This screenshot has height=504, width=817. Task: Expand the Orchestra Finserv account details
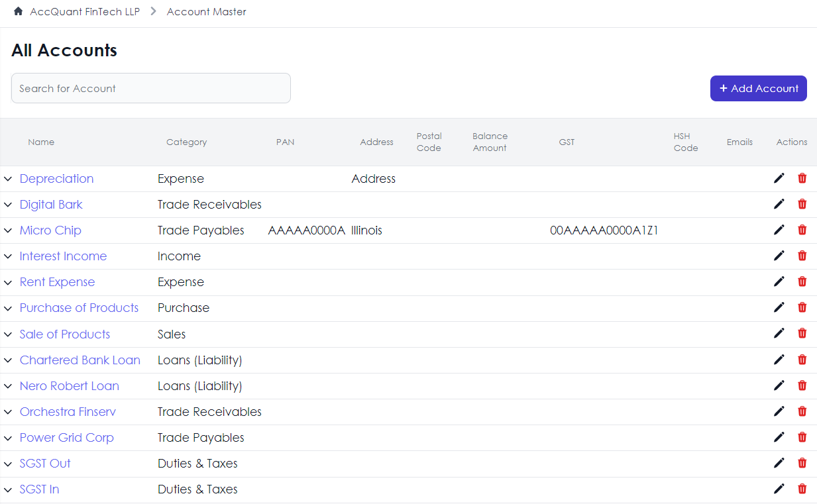(x=7, y=411)
